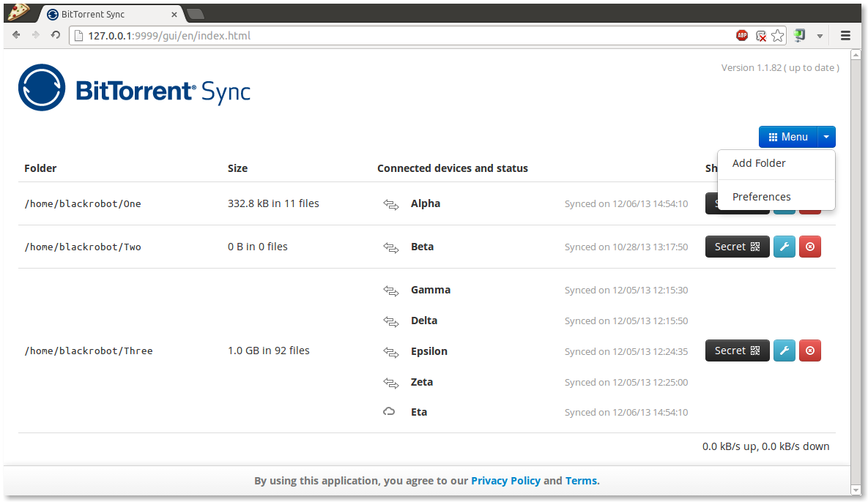The height and width of the screenshot is (502, 868).
Task: Click the wrench settings icon for folder Two
Action: [784, 247]
